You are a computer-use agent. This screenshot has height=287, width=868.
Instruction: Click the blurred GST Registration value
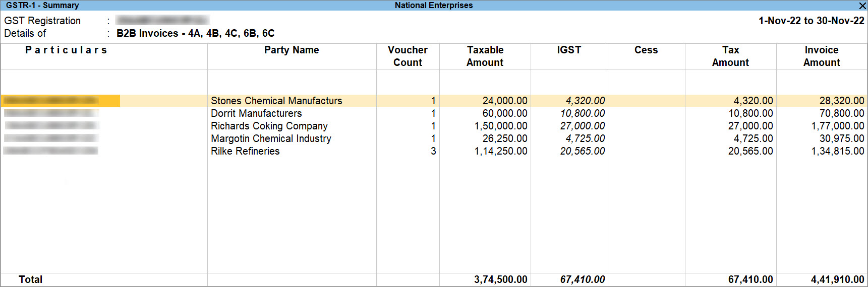(x=162, y=20)
